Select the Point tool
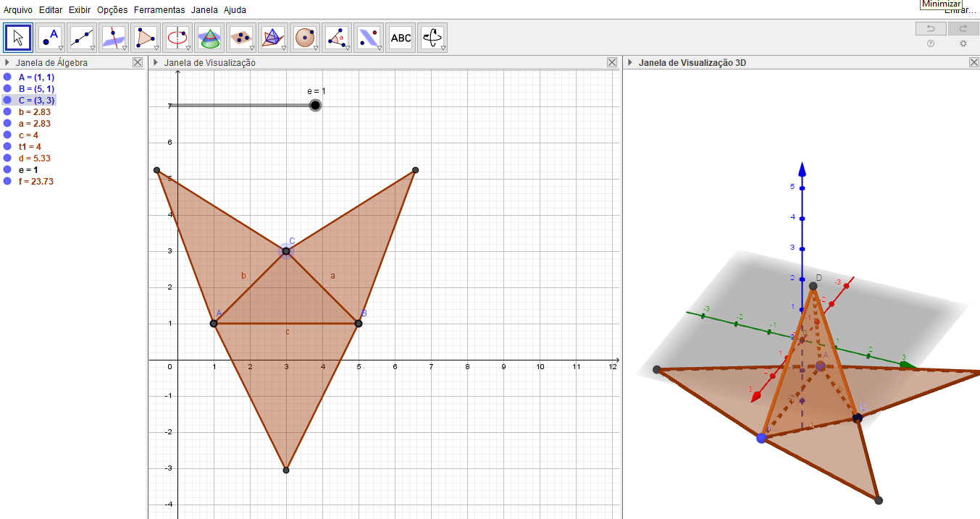 click(x=50, y=37)
